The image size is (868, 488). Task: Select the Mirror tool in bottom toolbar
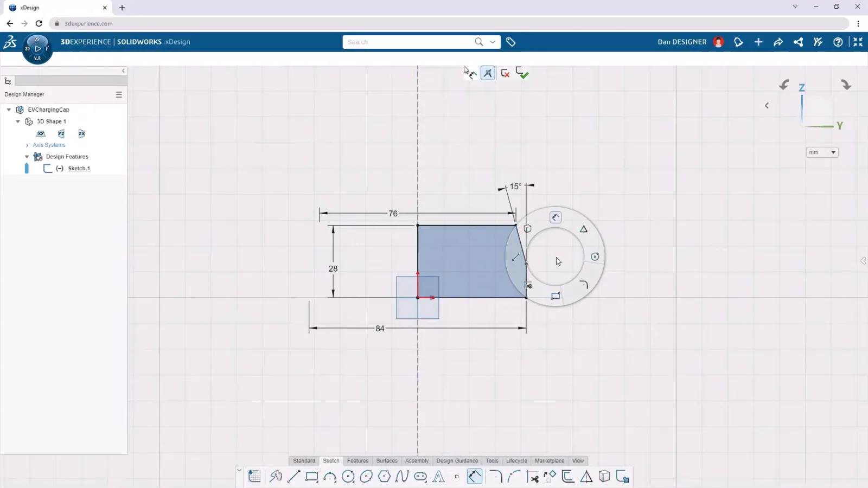pyautogui.click(x=586, y=477)
